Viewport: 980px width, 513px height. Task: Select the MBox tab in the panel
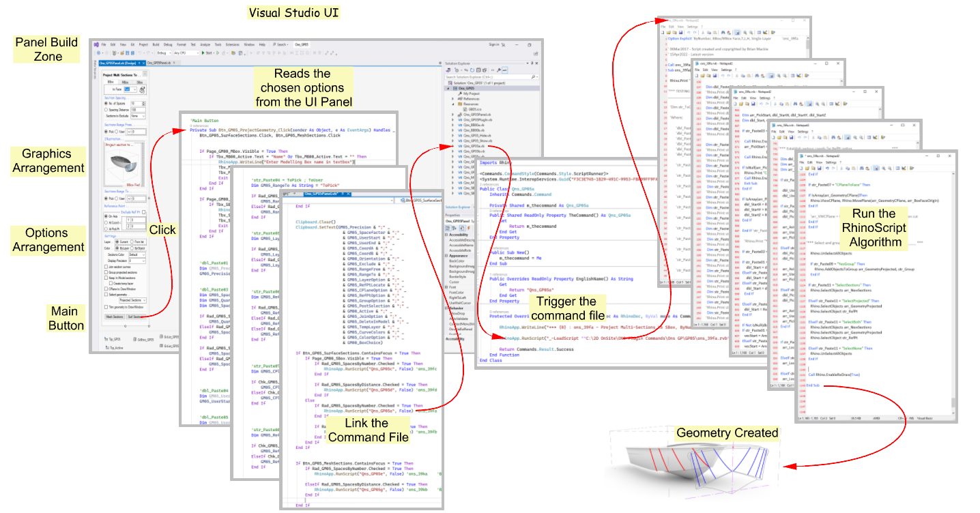click(125, 82)
